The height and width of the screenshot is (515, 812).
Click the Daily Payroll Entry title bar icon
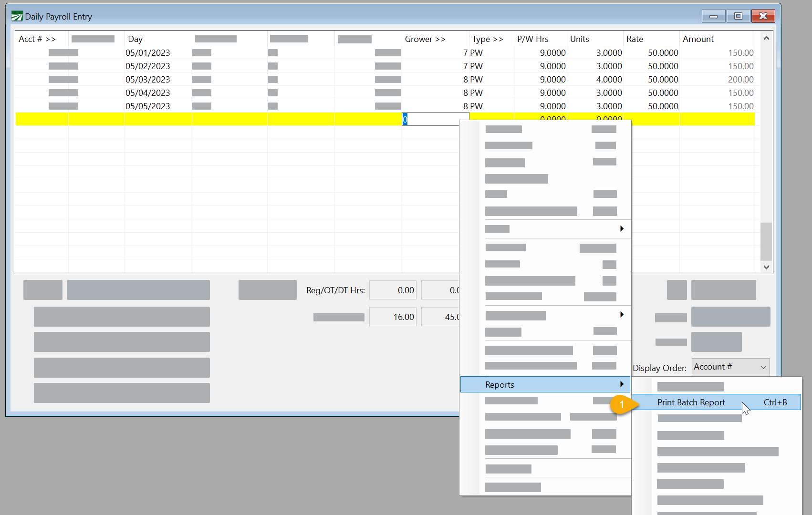[x=17, y=17]
